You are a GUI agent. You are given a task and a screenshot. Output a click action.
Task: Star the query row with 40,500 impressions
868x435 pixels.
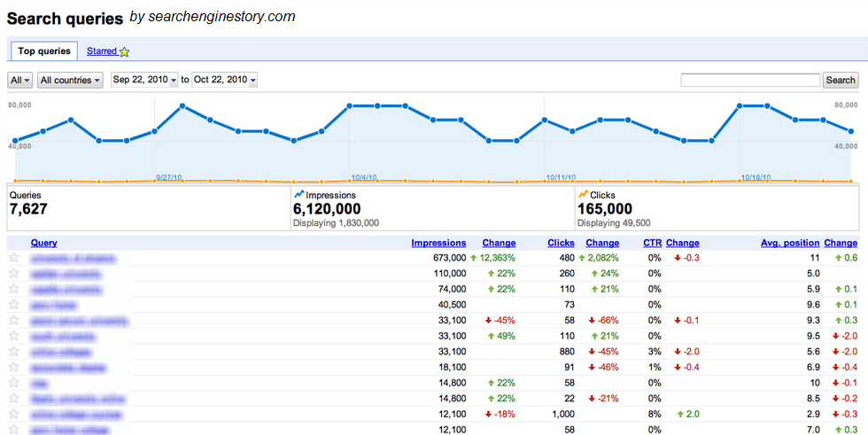(14, 305)
